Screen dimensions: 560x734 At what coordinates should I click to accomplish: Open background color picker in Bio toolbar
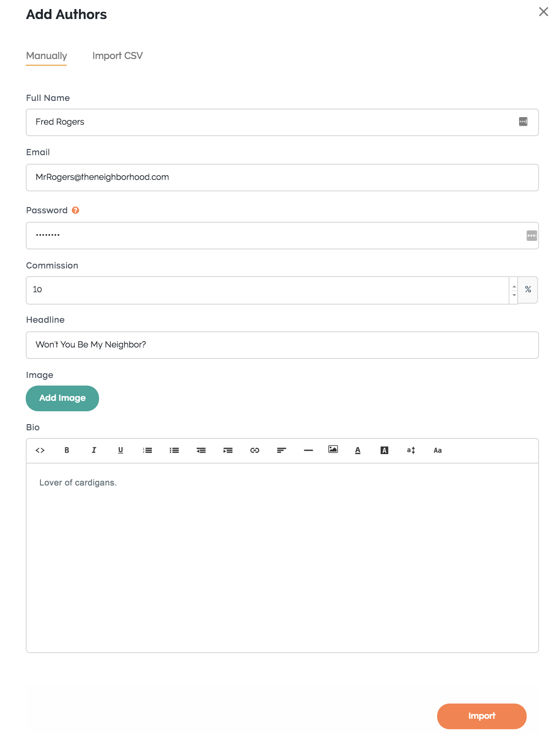[x=384, y=450]
